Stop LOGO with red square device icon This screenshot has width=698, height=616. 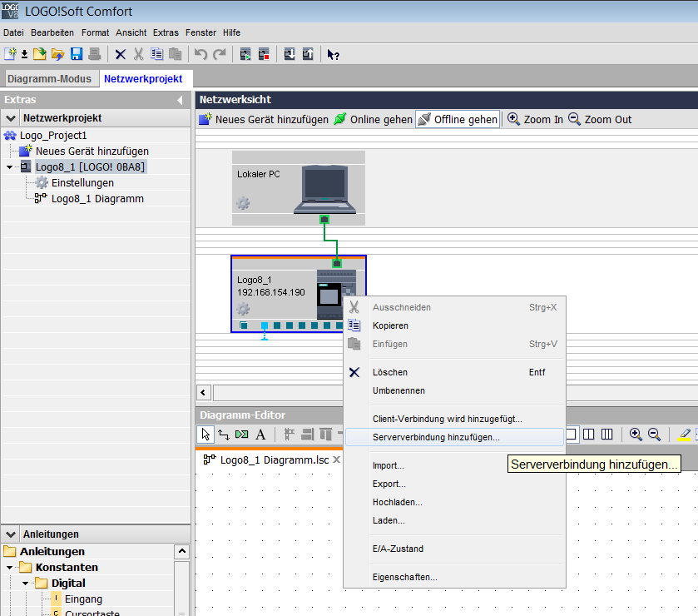[x=264, y=54]
